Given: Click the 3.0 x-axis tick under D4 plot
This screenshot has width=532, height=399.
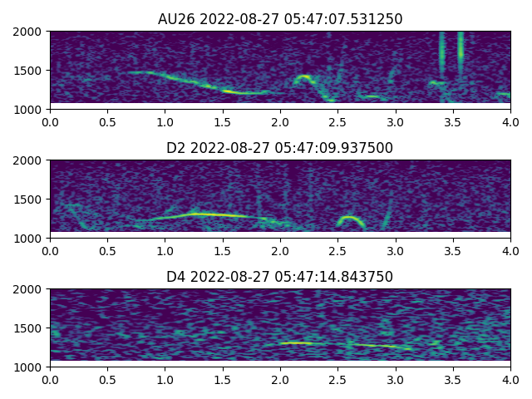Looking at the screenshot, I should coord(396,379).
